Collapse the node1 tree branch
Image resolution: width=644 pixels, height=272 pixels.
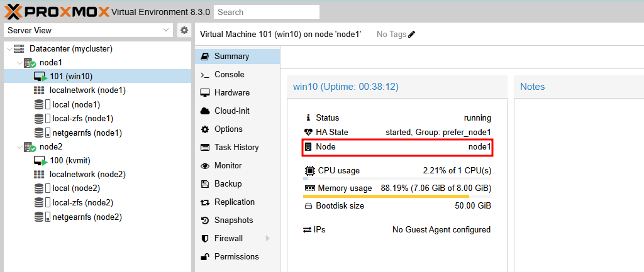pos(19,63)
